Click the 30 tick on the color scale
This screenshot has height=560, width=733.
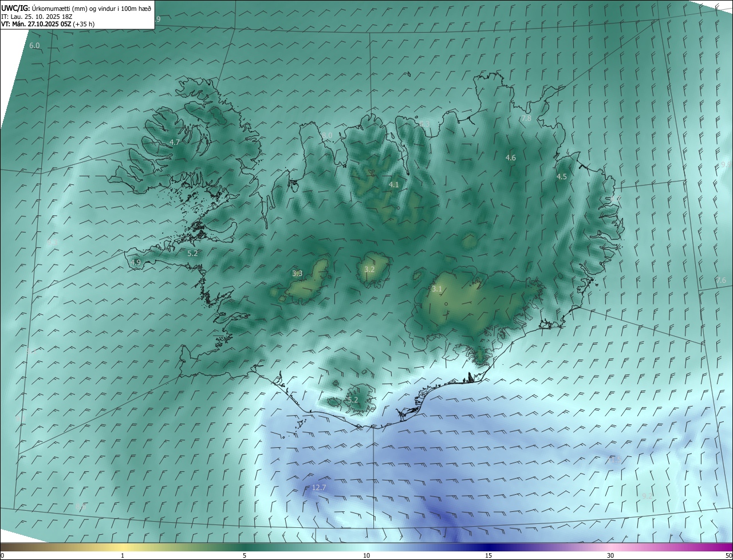point(610,555)
